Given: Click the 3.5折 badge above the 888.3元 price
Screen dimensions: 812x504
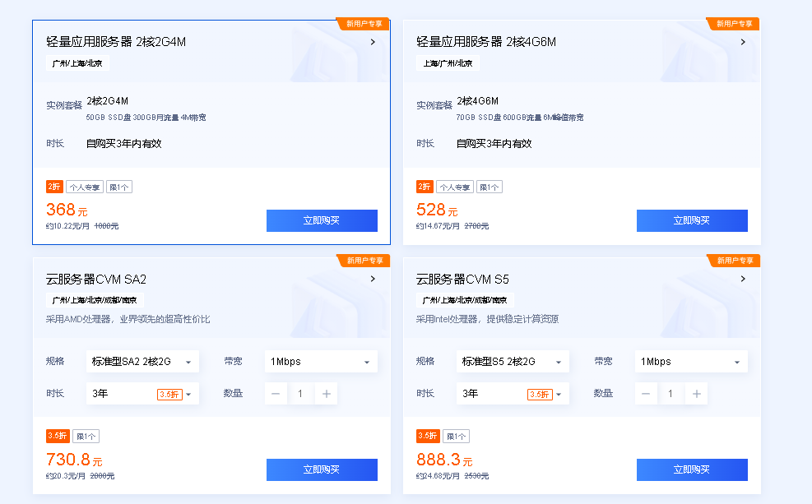Looking at the screenshot, I should 428,436.
